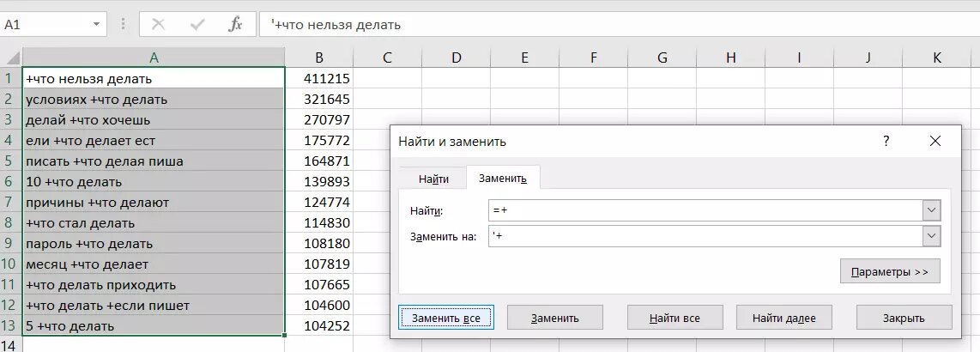980x352 pixels.
Task: Expand options with Параметры >> button
Action: click(890, 271)
